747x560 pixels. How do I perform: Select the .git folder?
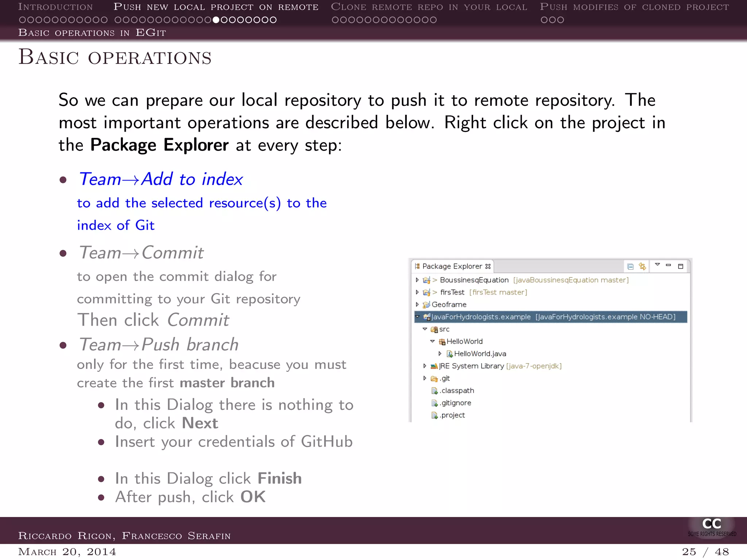[x=445, y=378]
